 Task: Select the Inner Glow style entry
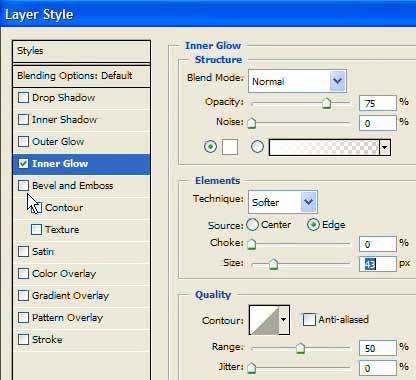(81, 164)
